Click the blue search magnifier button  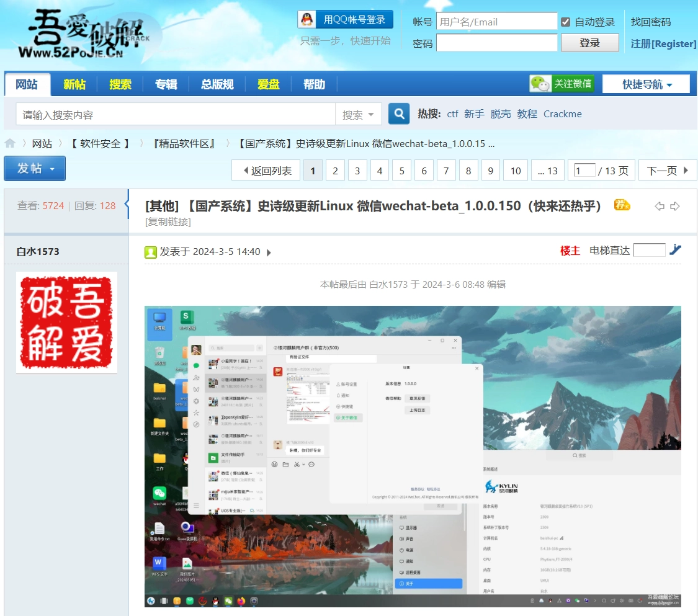[399, 114]
